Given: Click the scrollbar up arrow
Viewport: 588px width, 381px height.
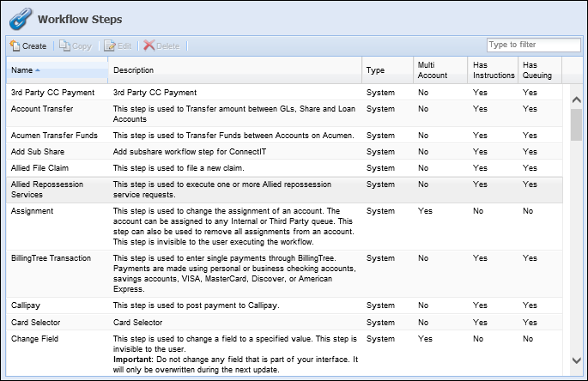Looking at the screenshot, I should (x=576, y=100).
